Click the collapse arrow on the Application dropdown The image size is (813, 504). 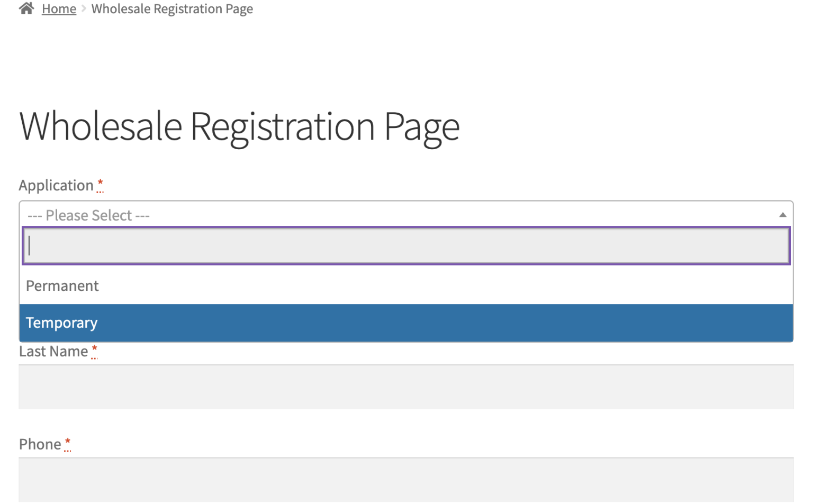[x=783, y=214]
